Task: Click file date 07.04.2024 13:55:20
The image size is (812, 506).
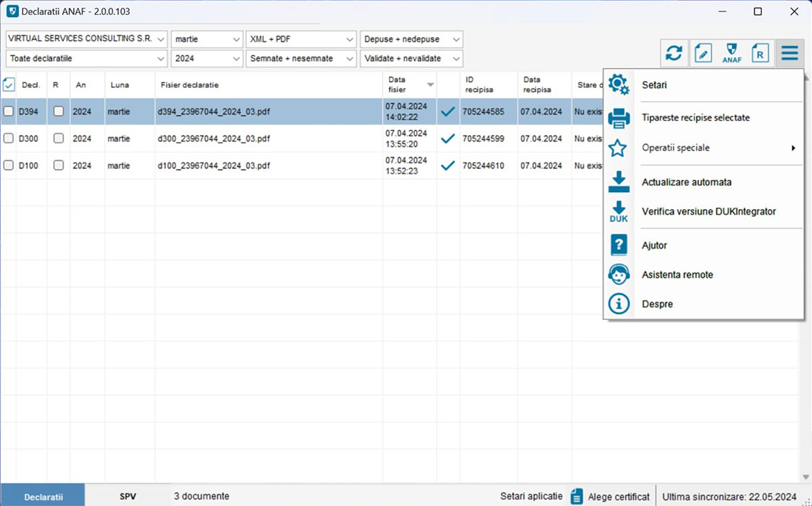Action: click(406, 139)
